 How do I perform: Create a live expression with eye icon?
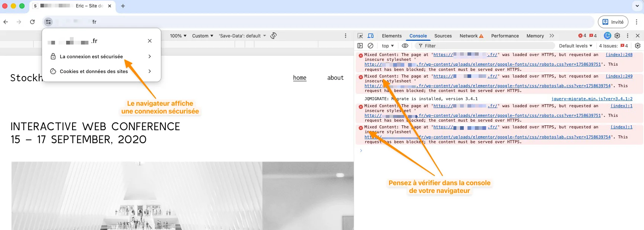tap(405, 46)
